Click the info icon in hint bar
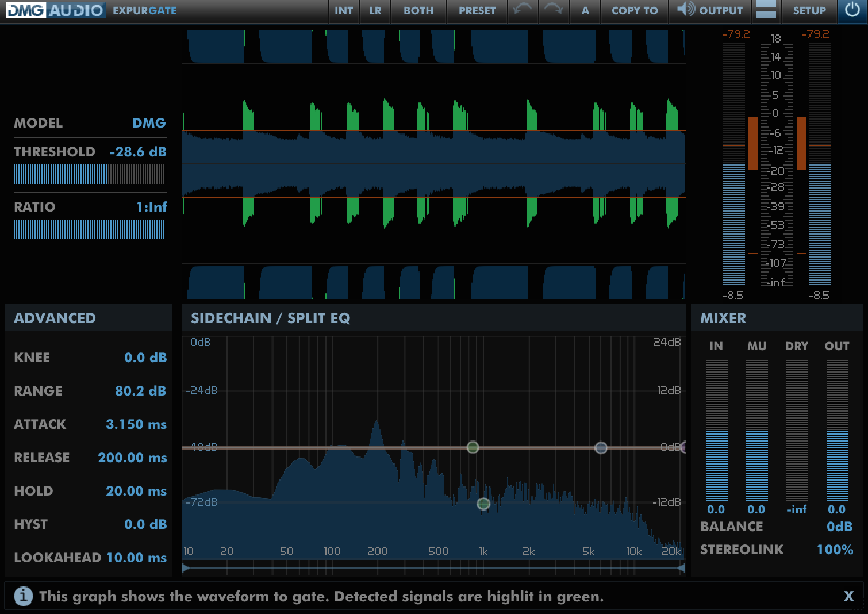868x614 pixels. click(x=23, y=596)
